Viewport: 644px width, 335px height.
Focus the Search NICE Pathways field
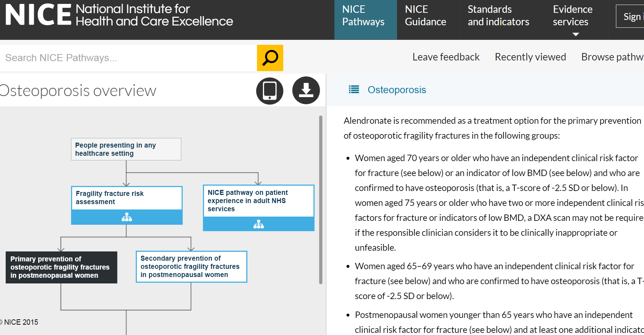(128, 58)
